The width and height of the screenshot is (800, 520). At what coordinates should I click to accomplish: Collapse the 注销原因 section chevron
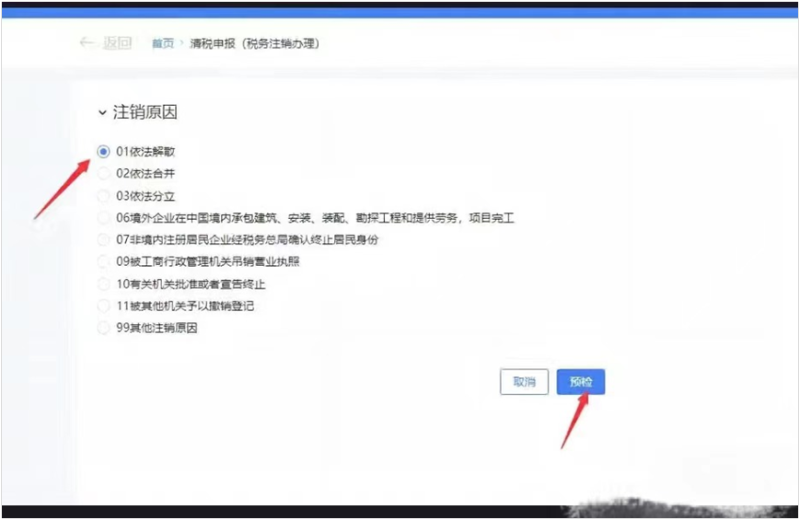[x=102, y=113]
